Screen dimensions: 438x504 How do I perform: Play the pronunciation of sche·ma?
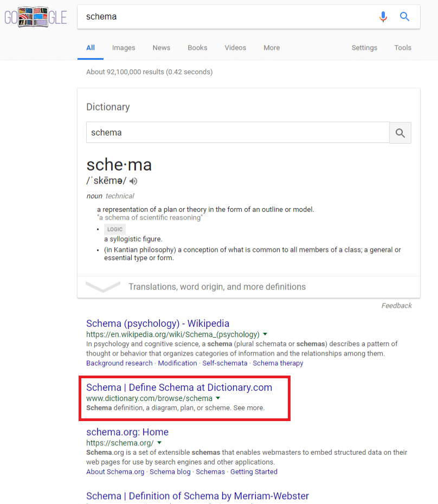pyautogui.click(x=133, y=181)
